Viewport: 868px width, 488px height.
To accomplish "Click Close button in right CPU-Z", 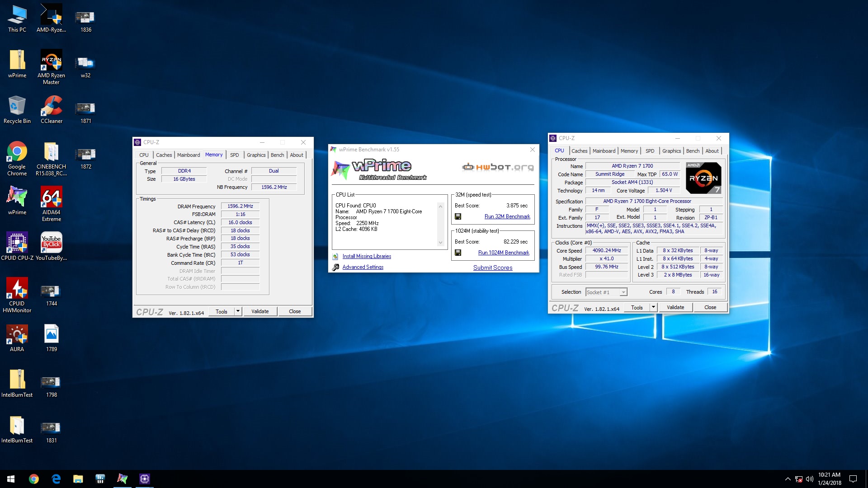I will click(710, 307).
